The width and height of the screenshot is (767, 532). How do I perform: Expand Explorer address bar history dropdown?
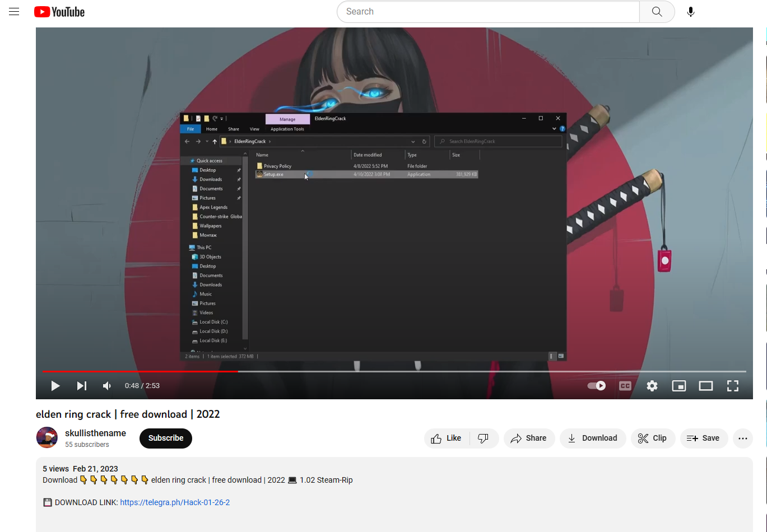coord(413,142)
